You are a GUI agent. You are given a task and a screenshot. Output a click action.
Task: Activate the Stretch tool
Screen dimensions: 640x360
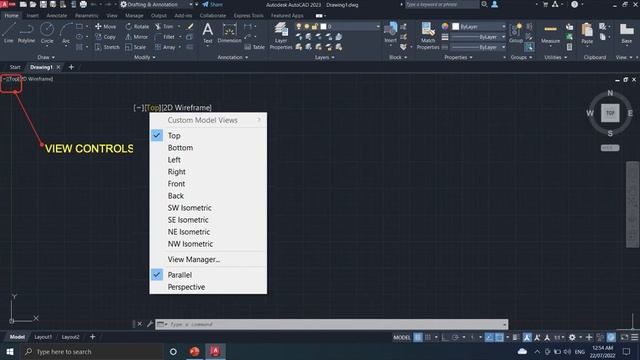107,47
